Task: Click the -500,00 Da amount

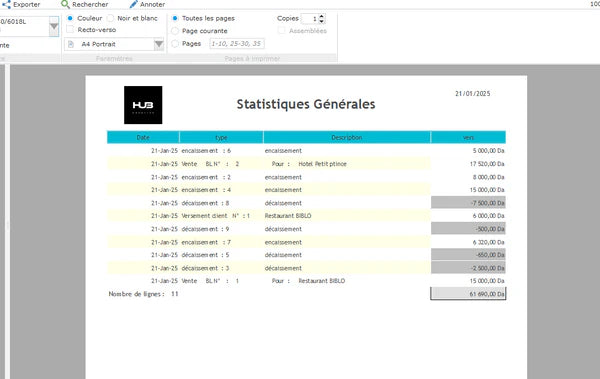Action: [490, 229]
